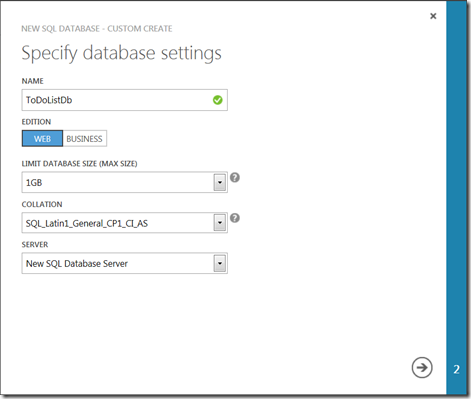Viewport: 471px width, 399px height.
Task: Click the database name input field
Action: coord(125,100)
